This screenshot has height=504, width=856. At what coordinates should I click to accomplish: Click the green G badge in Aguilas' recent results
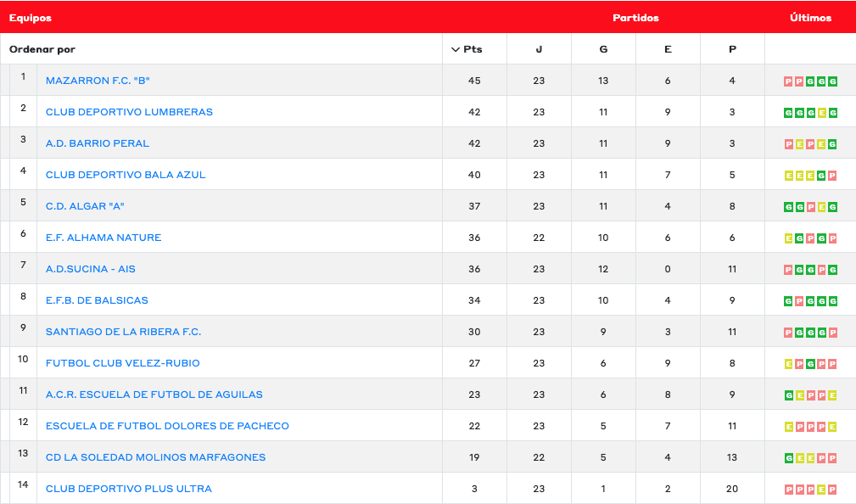[789, 395]
